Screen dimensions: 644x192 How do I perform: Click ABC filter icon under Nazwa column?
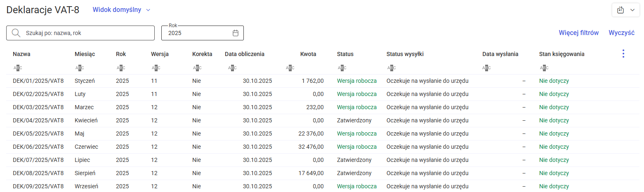(x=18, y=68)
